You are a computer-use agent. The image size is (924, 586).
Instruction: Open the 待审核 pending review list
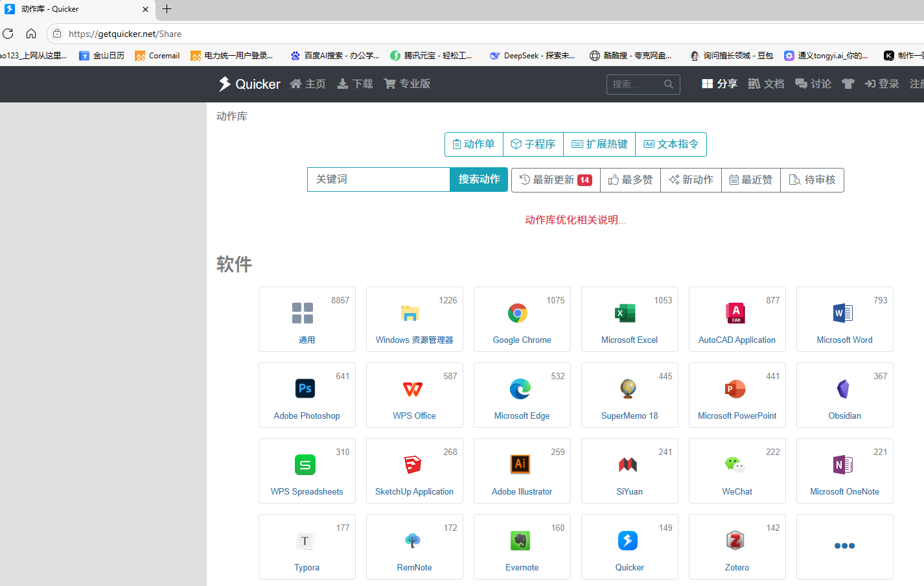point(813,180)
